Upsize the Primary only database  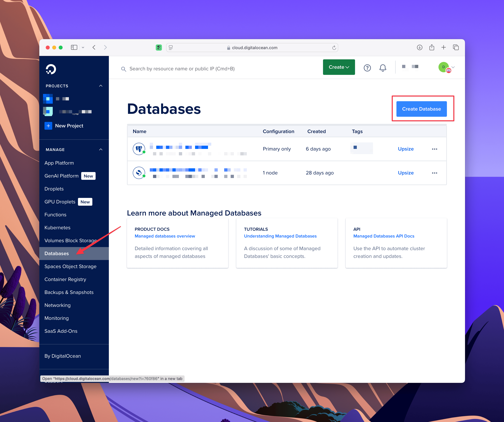406,149
